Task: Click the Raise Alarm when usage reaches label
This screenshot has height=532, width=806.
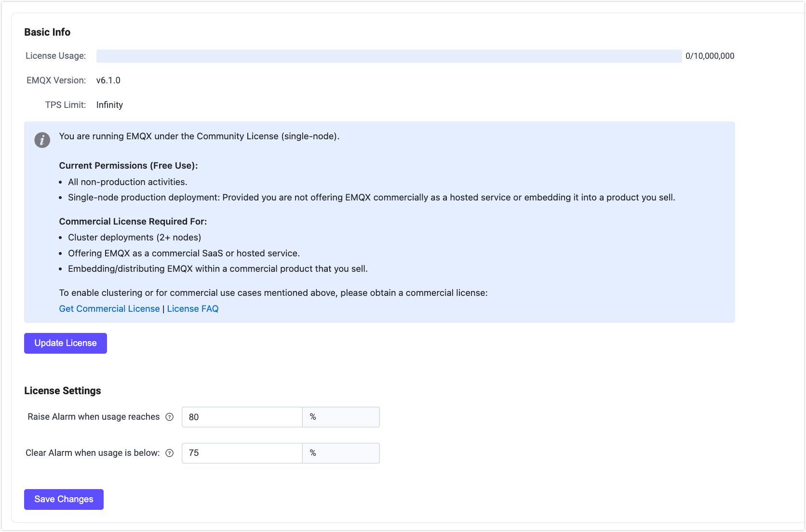Action: pos(94,417)
